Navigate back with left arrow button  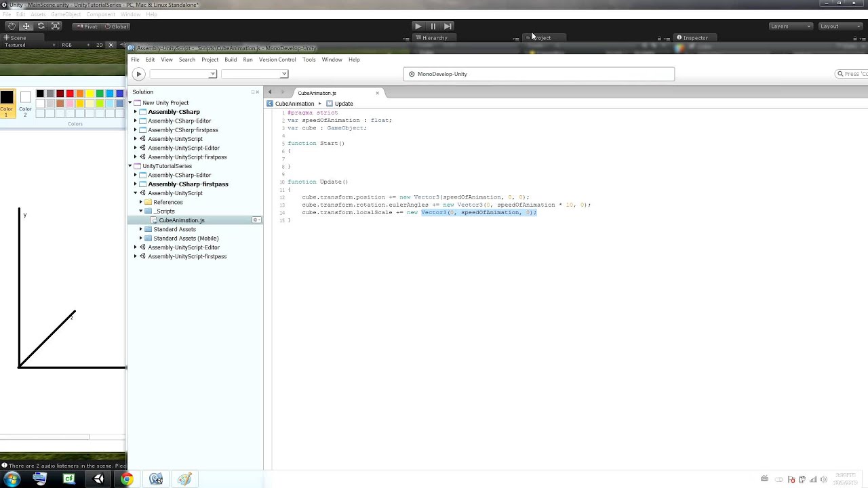pyautogui.click(x=270, y=92)
